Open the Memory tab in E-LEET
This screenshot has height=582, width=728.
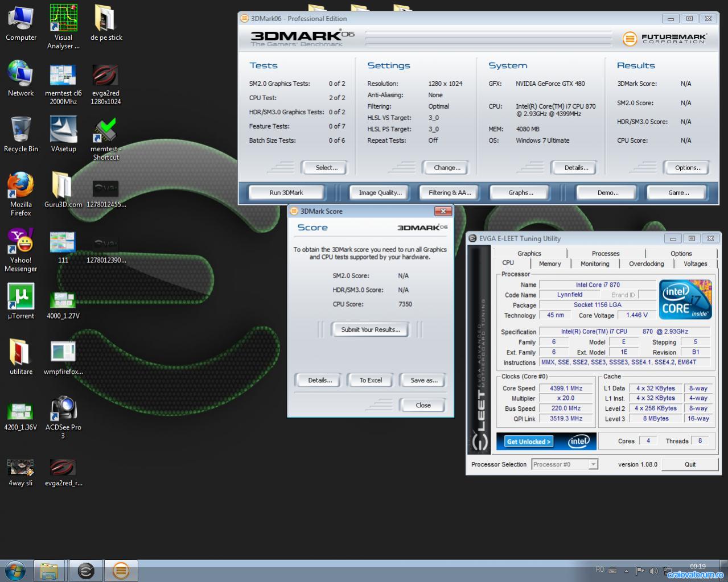coord(550,263)
